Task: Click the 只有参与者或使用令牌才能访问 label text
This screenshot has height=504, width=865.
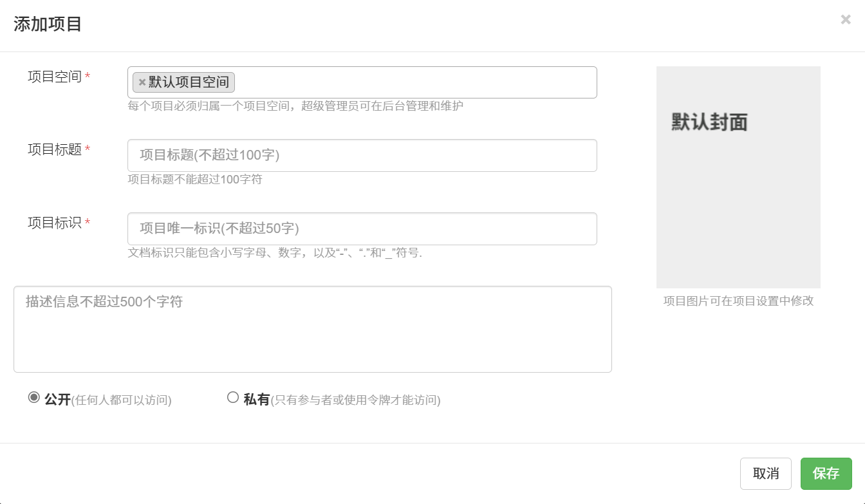Action: tap(355, 400)
